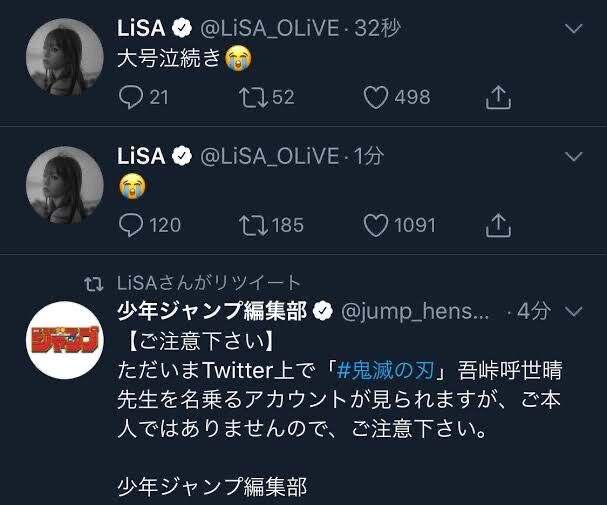607x505 pixels.
Task: Share the tweet with 1091 likes
Action: tap(498, 225)
